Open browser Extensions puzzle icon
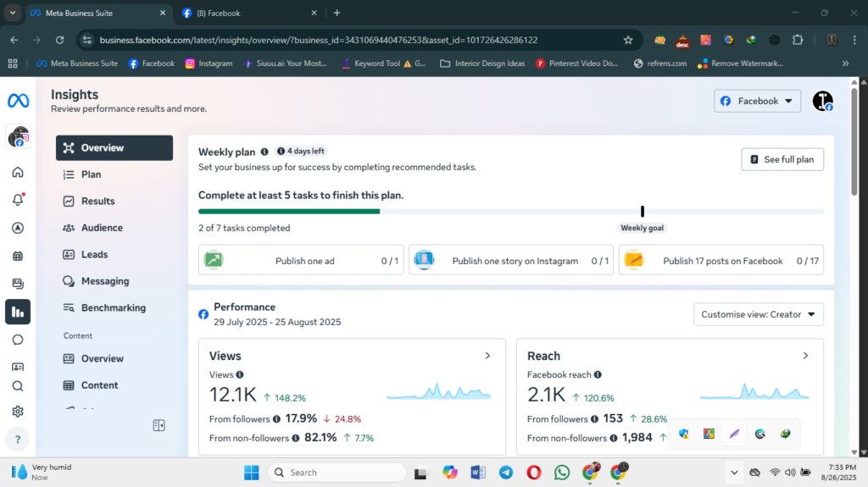Viewport: 868px width, 487px height. coord(798,40)
